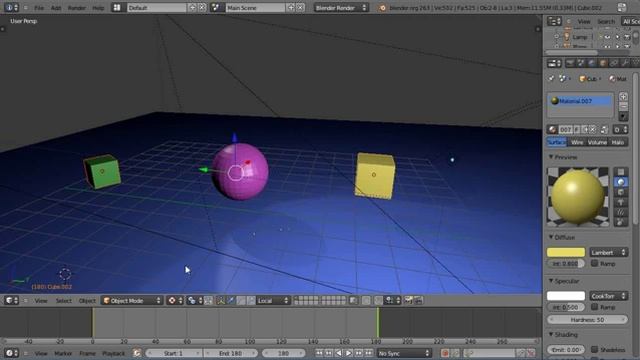640x360 pixels.
Task: Open the timeline Playback menu
Action: click(113, 353)
